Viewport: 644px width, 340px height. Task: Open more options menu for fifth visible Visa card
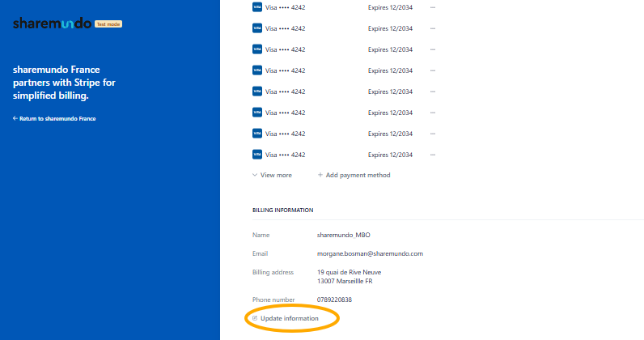[433, 91]
